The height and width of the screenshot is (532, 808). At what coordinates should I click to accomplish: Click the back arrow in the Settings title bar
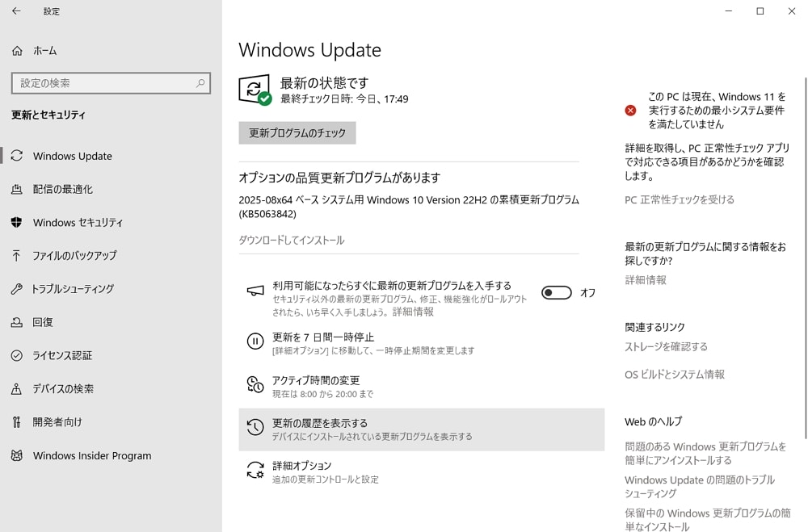16,10
